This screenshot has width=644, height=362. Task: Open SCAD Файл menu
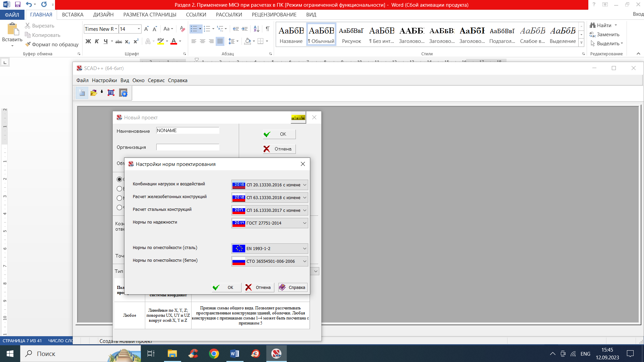(83, 80)
